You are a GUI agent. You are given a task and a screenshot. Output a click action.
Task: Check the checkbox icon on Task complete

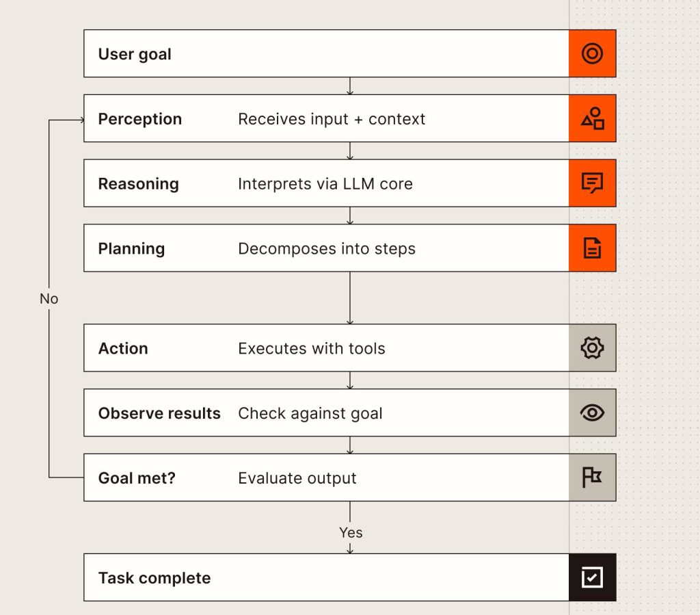tap(592, 577)
